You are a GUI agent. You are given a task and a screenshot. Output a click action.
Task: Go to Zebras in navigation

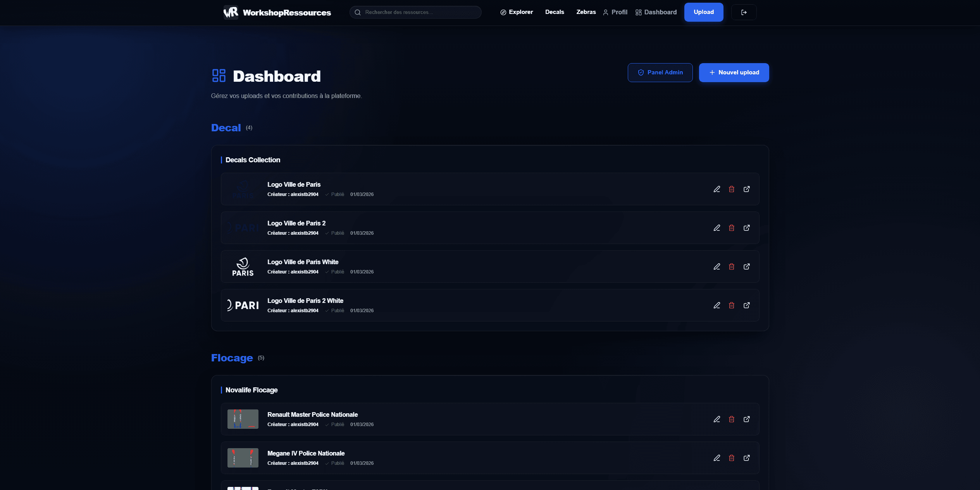click(x=586, y=12)
